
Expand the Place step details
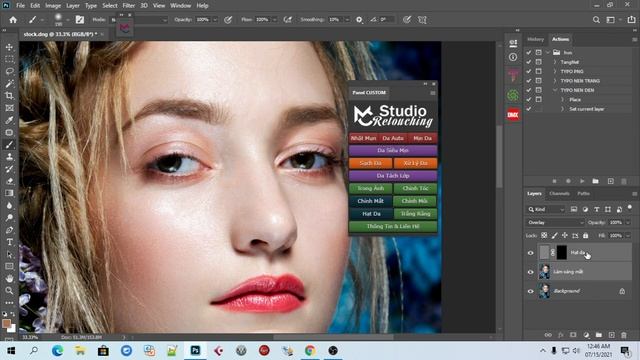[562, 100]
